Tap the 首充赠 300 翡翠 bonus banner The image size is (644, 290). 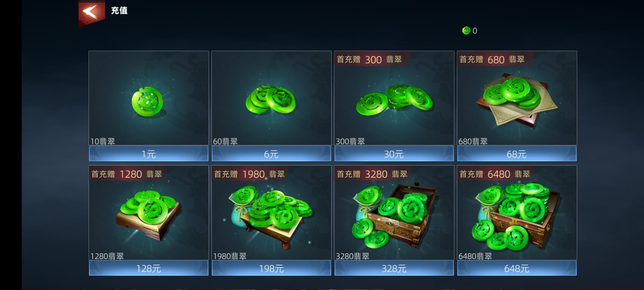[369, 59]
